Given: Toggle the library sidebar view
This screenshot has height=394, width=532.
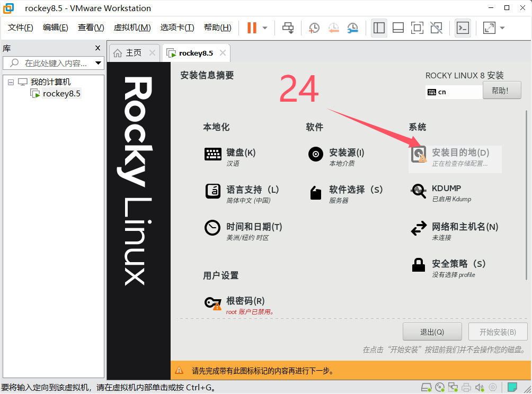Looking at the screenshot, I should [x=379, y=28].
